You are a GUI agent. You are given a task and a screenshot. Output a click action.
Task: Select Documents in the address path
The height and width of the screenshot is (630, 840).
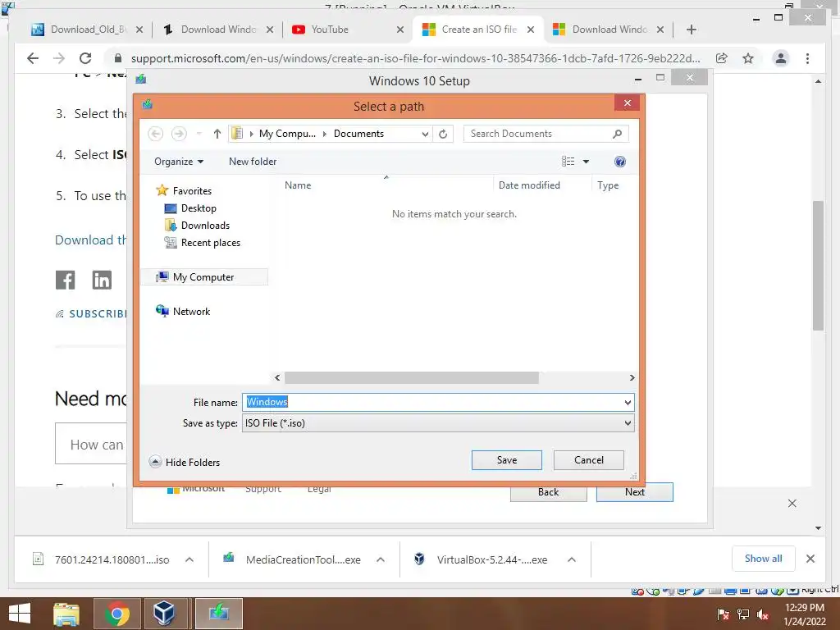[x=358, y=134]
